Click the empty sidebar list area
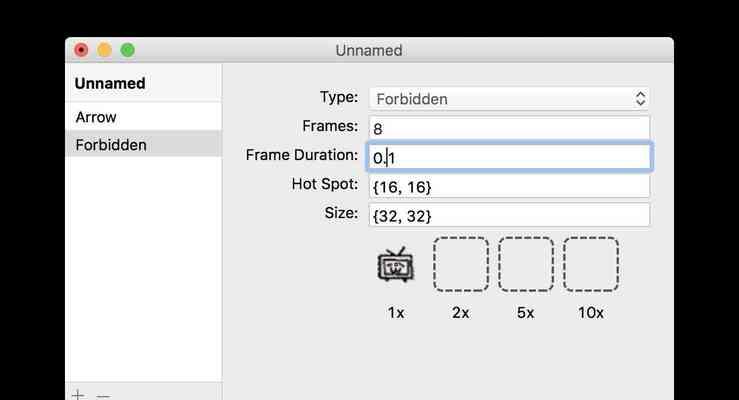739x400 pixels. point(143,269)
